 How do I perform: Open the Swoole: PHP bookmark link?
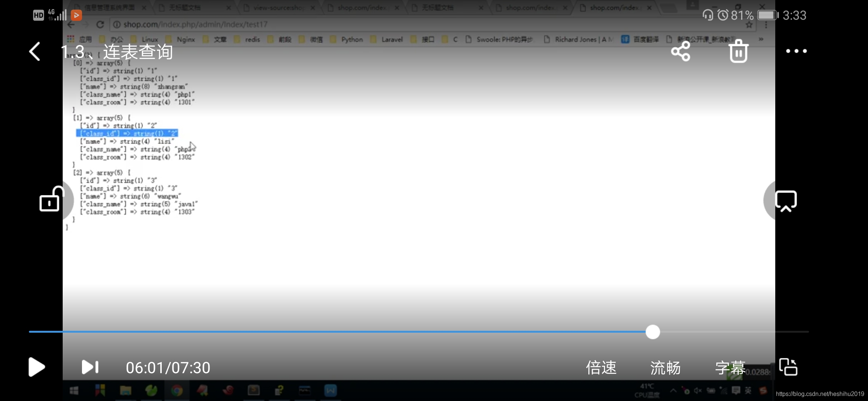coord(499,39)
